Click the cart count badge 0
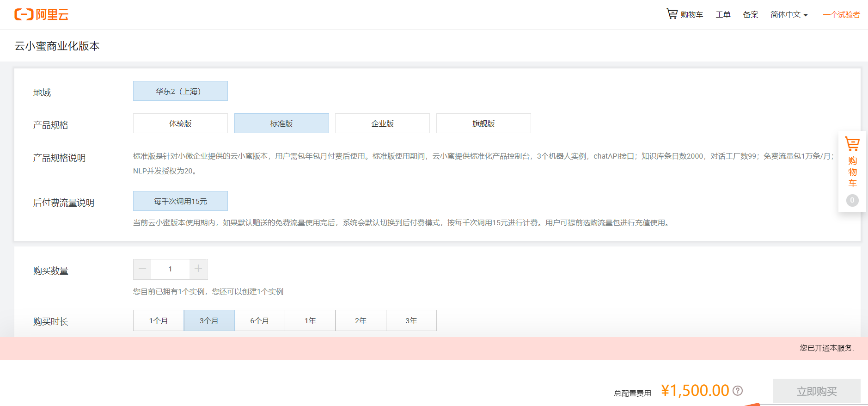868x406 pixels. [x=852, y=200]
